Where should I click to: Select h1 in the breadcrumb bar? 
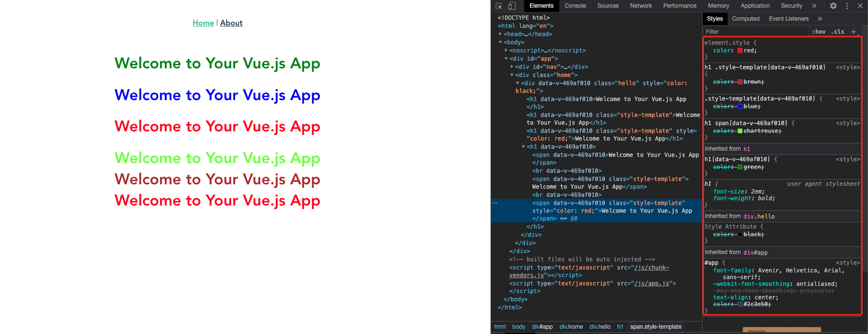point(620,327)
